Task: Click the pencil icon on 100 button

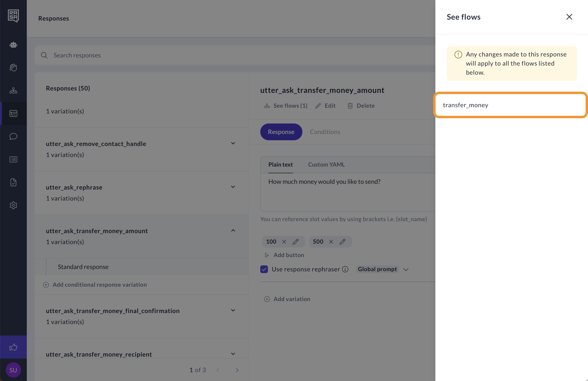Action: [x=296, y=241]
